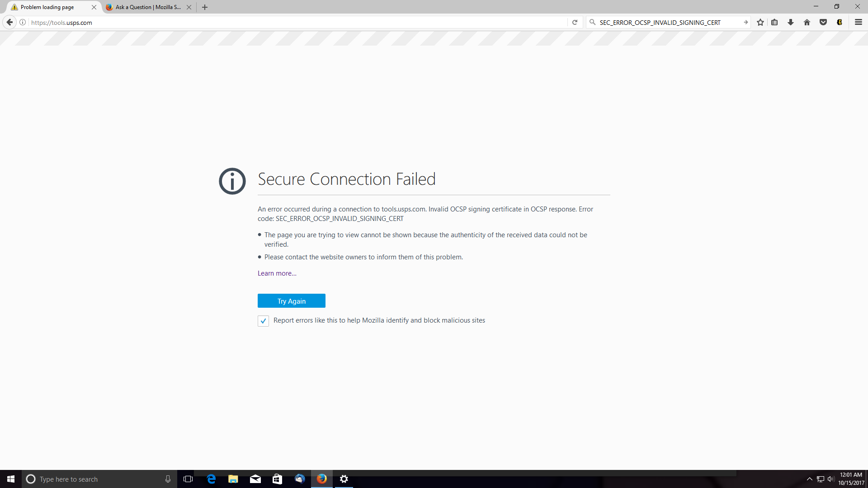Open the Pocket icon in toolbar
The width and height of the screenshot is (868, 488).
tap(823, 22)
